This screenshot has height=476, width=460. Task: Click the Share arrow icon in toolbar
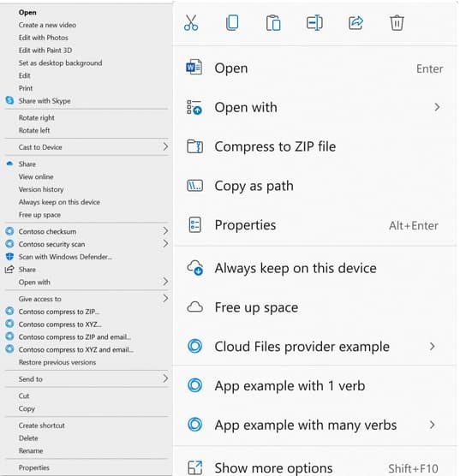(355, 23)
